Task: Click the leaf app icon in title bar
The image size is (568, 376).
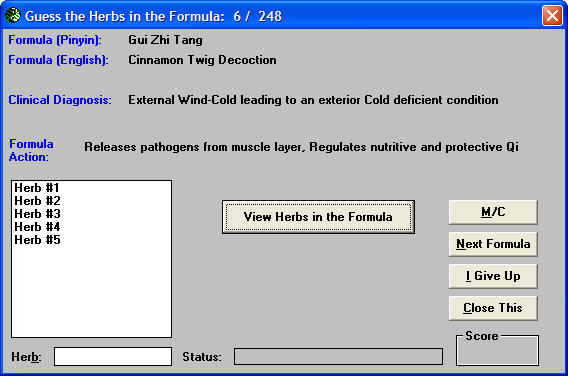Action: pyautogui.click(x=13, y=16)
